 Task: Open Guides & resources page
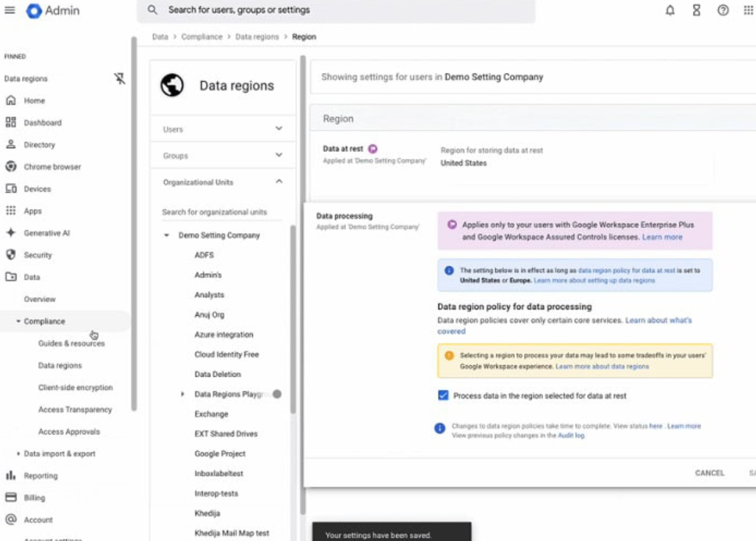(x=71, y=343)
